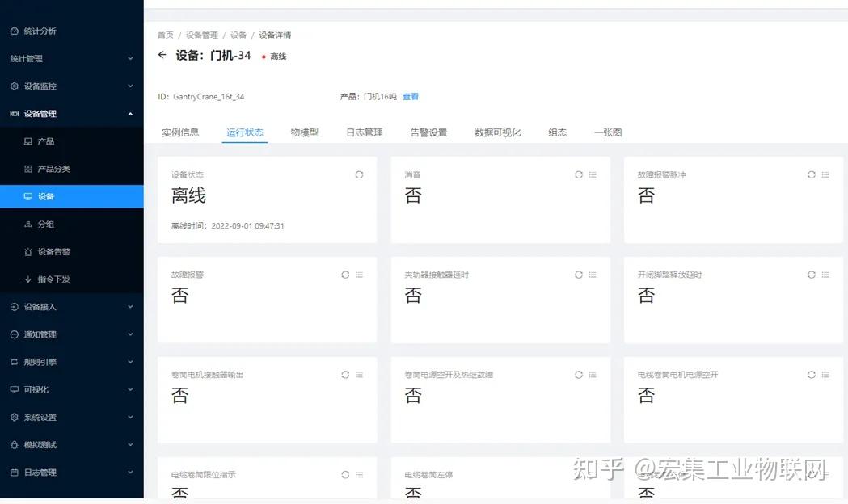Open 统计分析 in the sidebar
The height and width of the screenshot is (504, 848).
tap(72, 31)
